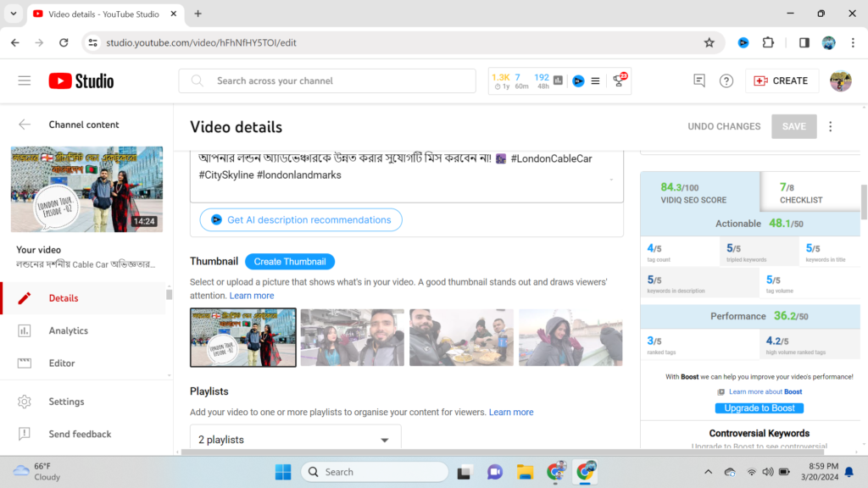Click the vidIQ blue logo in stats bar
868x488 pixels.
578,80
